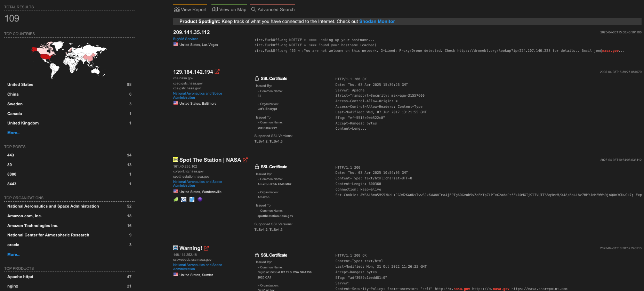
Task: Click the jQuery swirl technology icon
Action: (184, 199)
